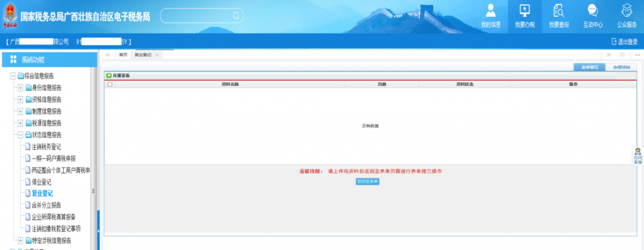The height and width of the screenshot is (250, 644).
Task: Click the maximize content square icon
Action: (623, 55)
